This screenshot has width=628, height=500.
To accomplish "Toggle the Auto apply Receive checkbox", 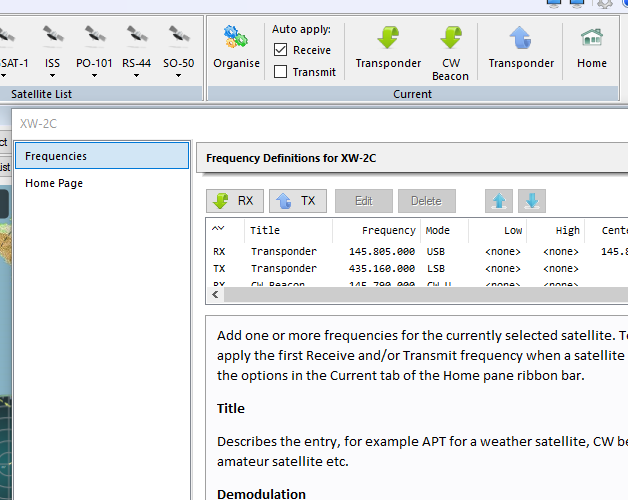I will click(x=280, y=50).
